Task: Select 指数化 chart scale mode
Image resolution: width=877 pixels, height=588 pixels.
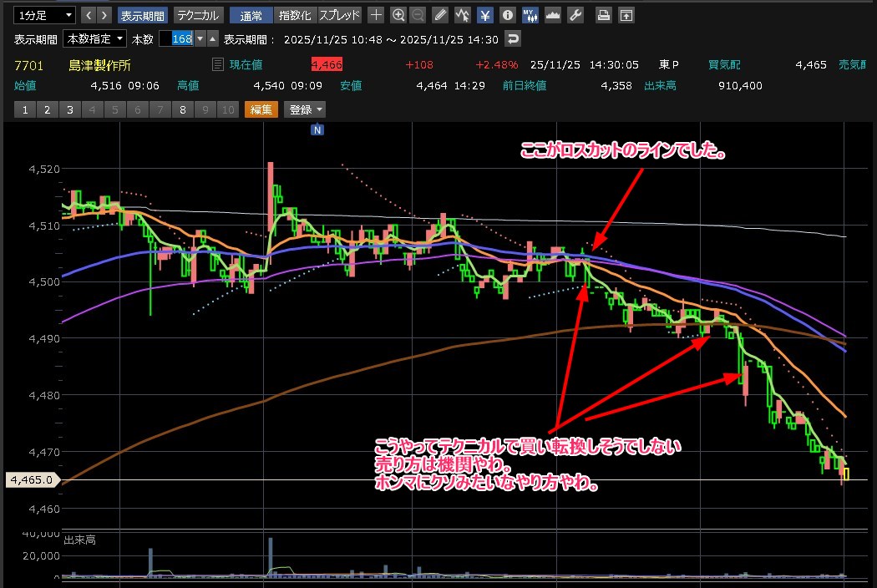Action: click(295, 15)
